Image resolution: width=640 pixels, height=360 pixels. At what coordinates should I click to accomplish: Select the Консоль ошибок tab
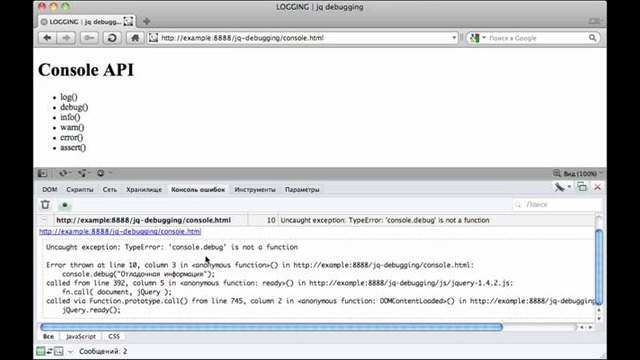(198, 190)
